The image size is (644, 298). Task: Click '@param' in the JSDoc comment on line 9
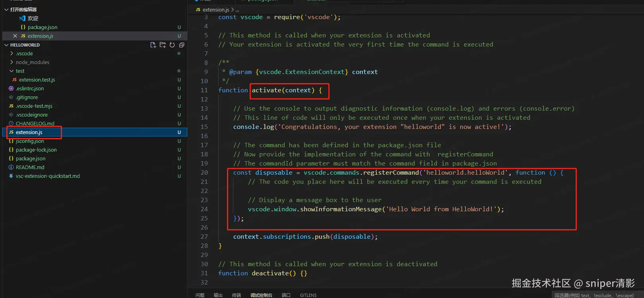point(241,72)
